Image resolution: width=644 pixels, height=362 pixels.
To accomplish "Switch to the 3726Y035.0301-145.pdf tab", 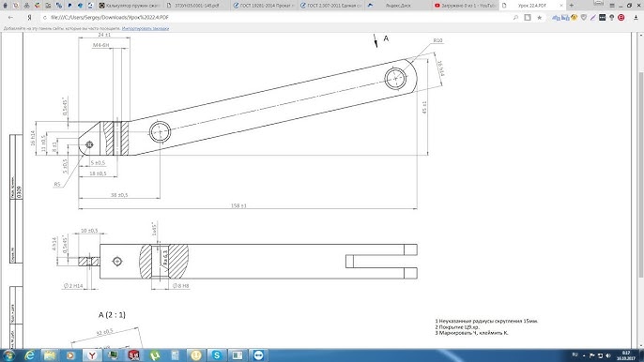I will [196, 6].
